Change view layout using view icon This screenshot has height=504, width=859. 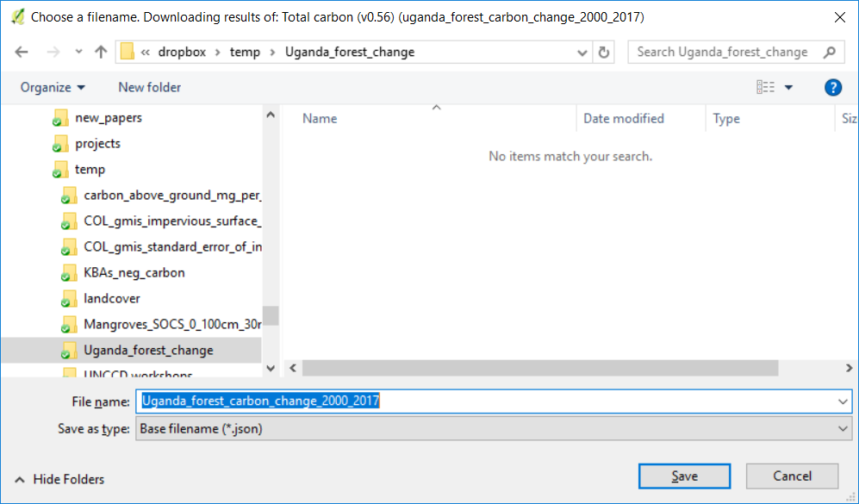point(765,87)
